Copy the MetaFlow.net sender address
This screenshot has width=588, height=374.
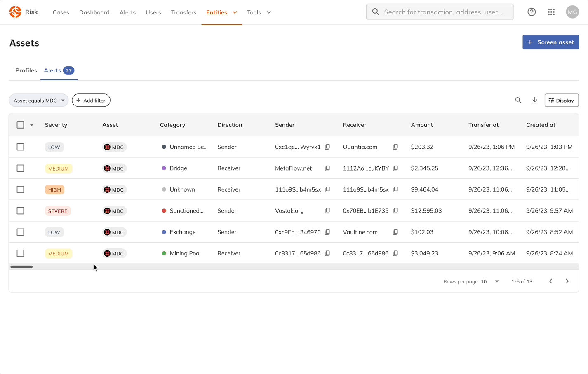point(327,168)
